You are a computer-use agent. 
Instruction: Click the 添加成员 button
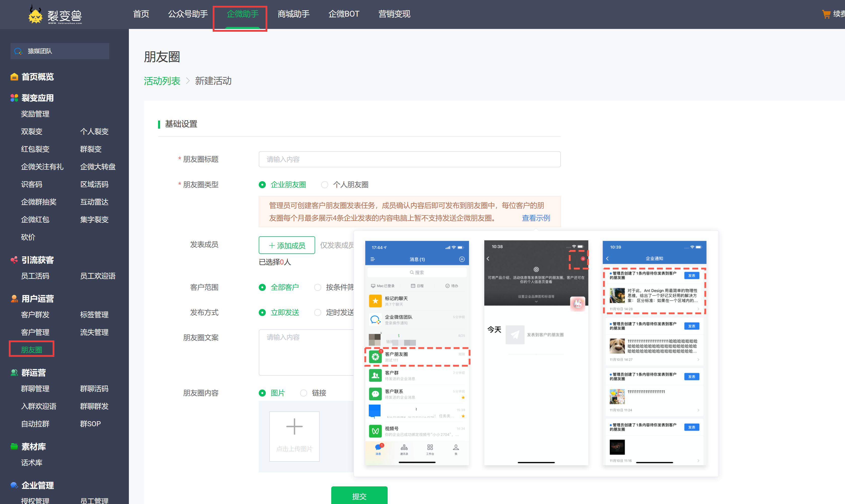point(287,245)
